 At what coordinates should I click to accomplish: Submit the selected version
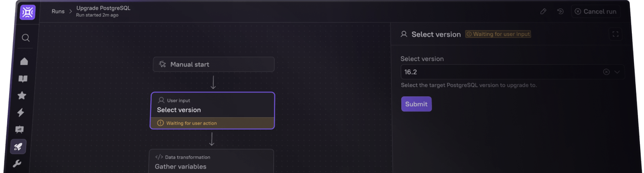pyautogui.click(x=416, y=104)
